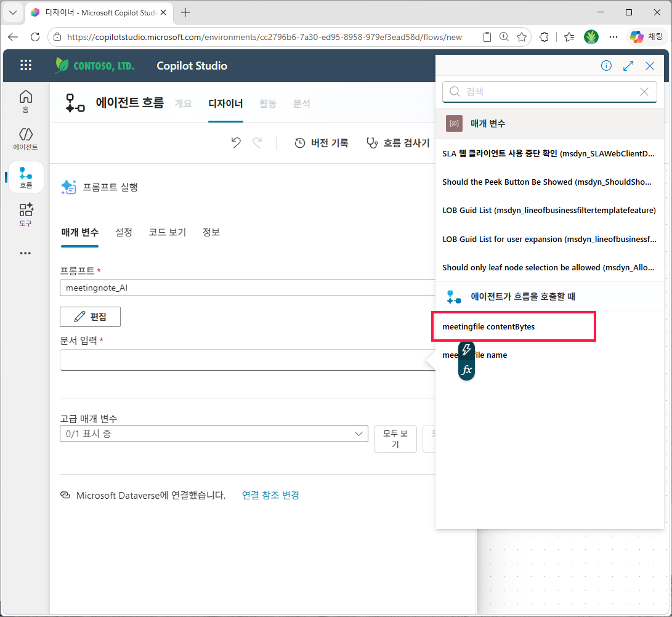Viewport: 672px width, 617px height.
Task: Select LOB Guid List for user expansion
Action: coord(549,239)
